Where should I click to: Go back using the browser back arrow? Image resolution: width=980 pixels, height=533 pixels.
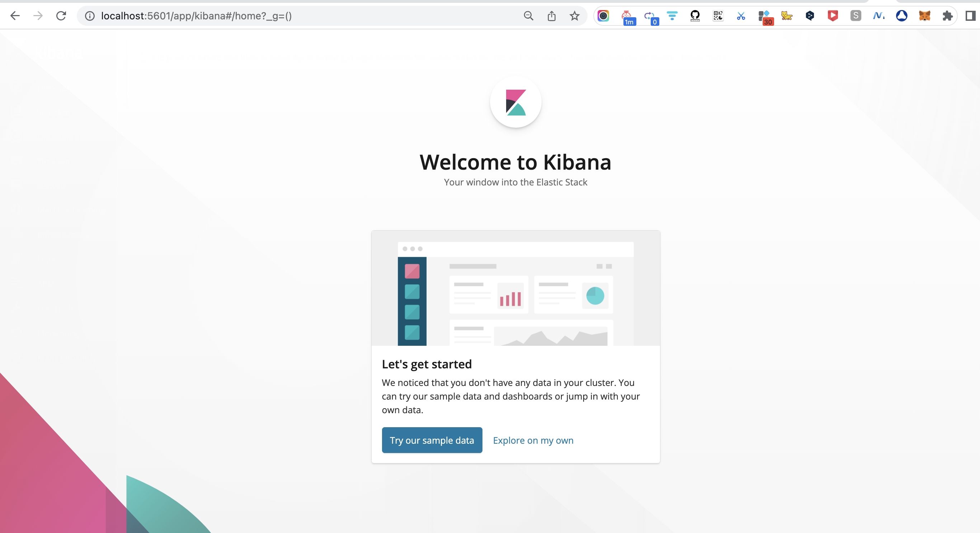click(x=15, y=15)
